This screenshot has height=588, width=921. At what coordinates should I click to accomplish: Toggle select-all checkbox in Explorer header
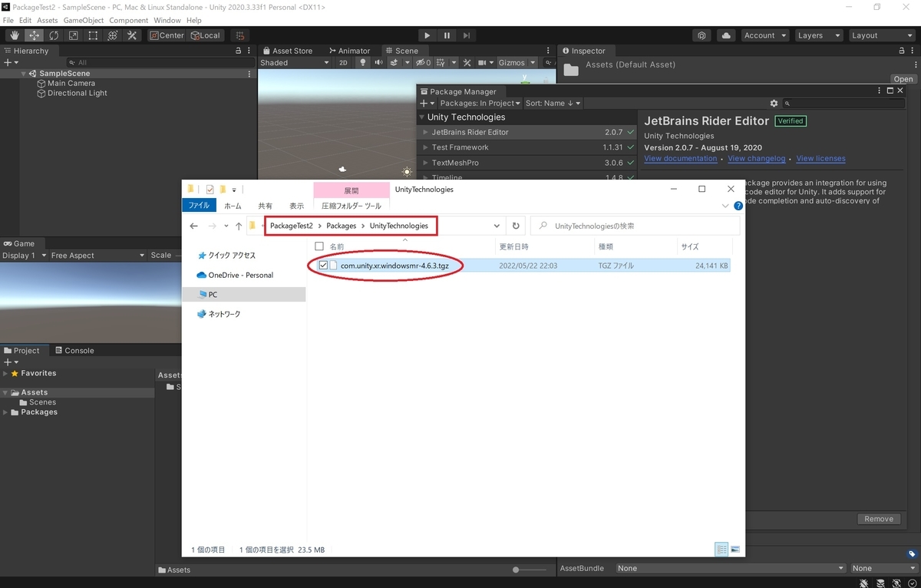pyautogui.click(x=319, y=246)
